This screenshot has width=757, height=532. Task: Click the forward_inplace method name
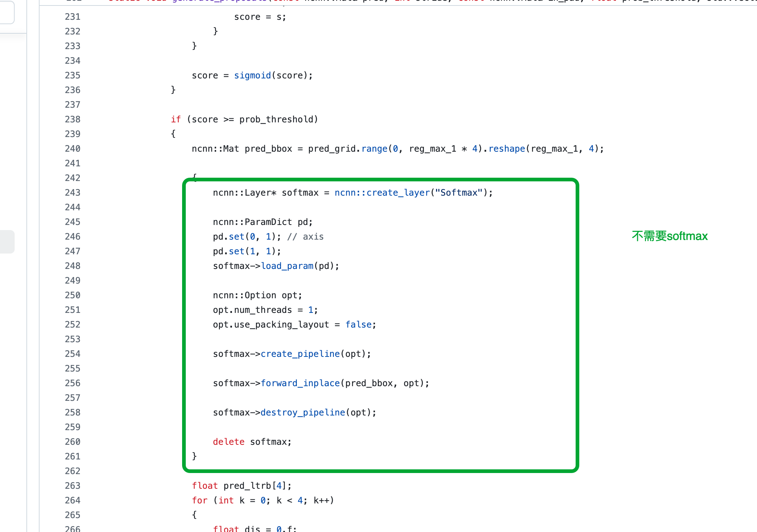[x=300, y=383]
